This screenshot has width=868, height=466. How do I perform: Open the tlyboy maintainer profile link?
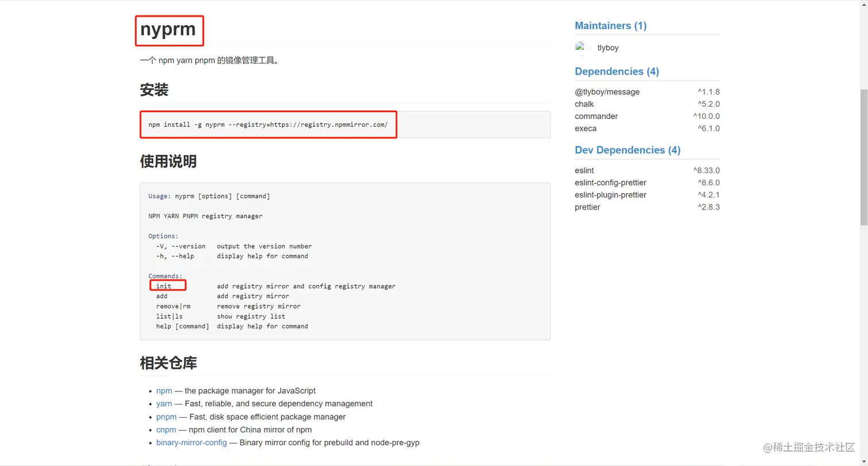pos(608,48)
